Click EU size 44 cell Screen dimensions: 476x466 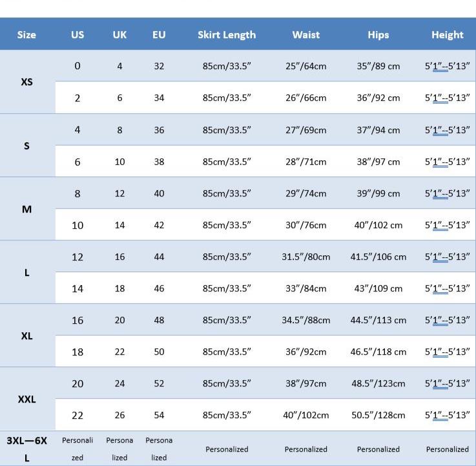point(159,257)
